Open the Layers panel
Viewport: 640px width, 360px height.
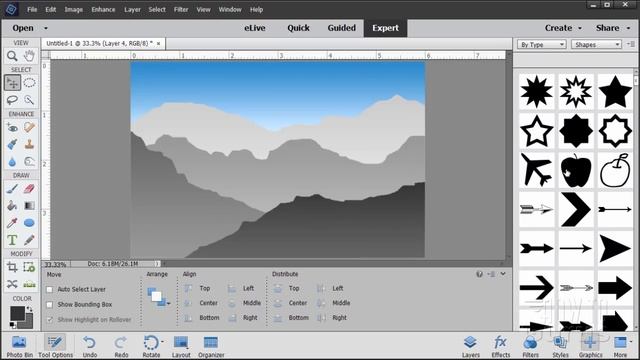pos(471,346)
